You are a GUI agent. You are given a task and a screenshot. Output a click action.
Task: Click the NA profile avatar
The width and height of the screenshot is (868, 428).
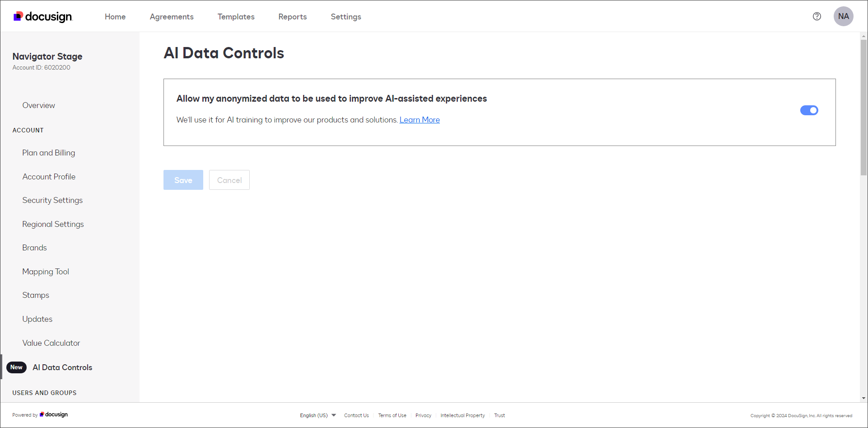844,16
